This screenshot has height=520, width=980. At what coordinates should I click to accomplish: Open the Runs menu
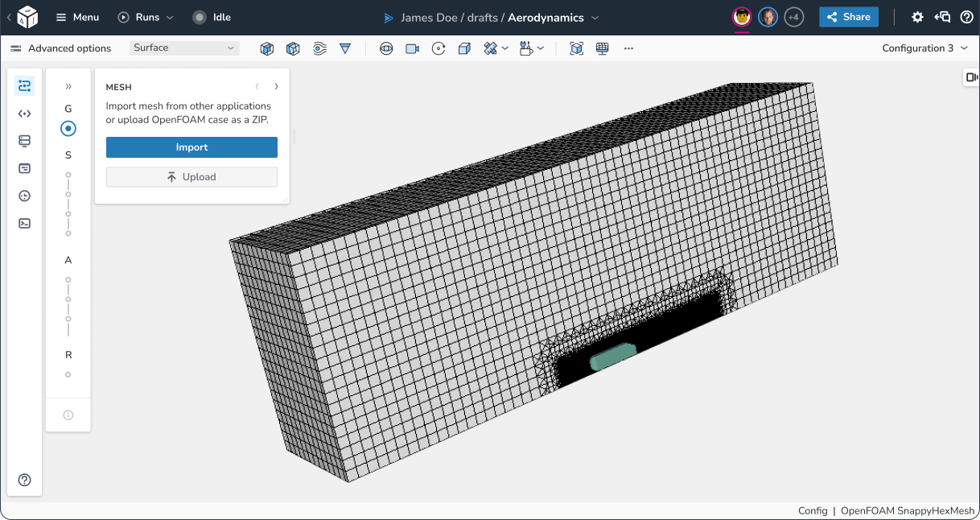[145, 17]
